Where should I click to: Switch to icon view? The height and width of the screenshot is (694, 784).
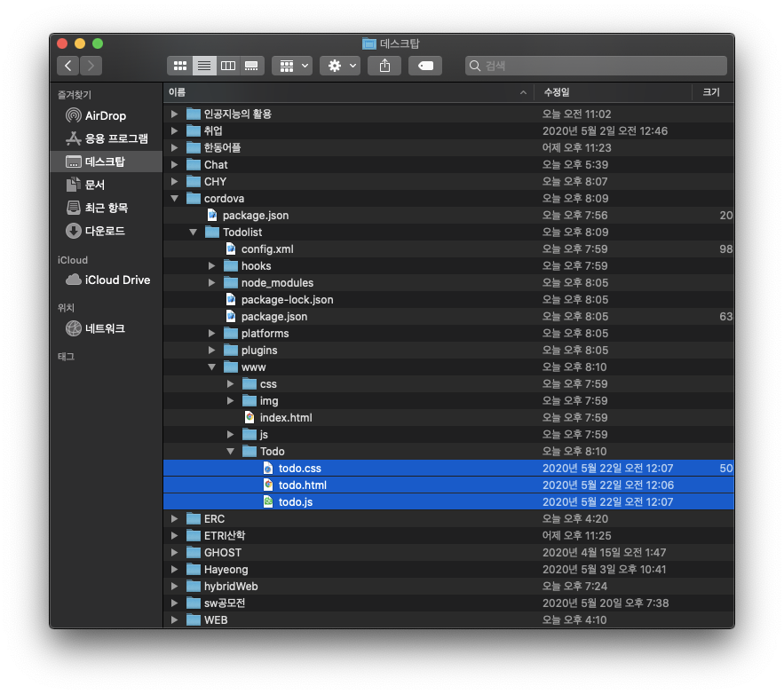[180, 66]
